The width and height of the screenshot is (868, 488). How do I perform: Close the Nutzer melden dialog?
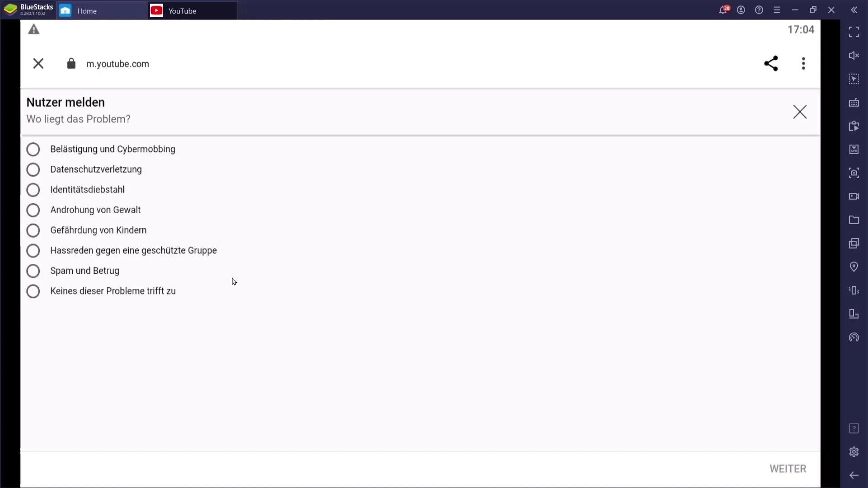[x=801, y=112]
